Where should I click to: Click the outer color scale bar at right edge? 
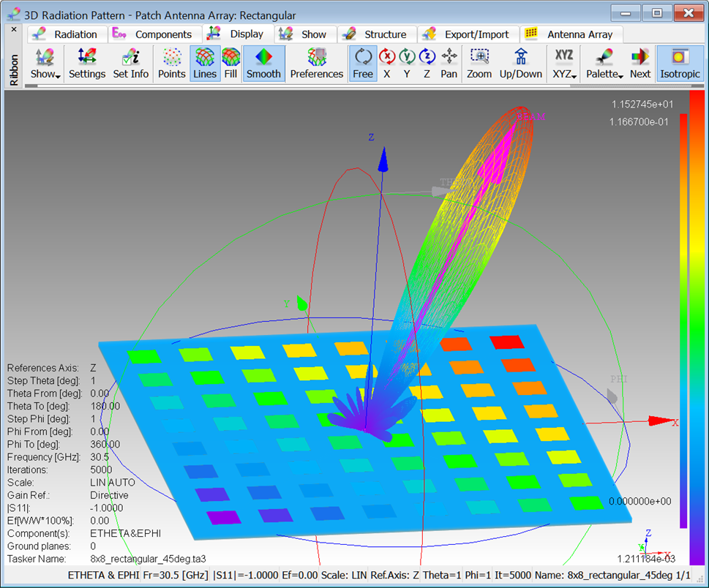point(697,328)
